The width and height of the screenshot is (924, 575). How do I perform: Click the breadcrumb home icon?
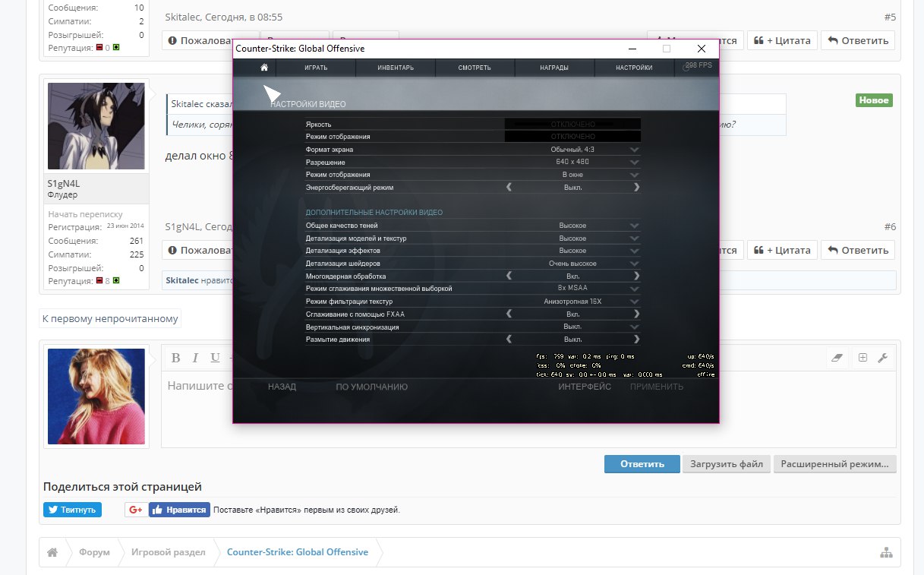tap(52, 552)
